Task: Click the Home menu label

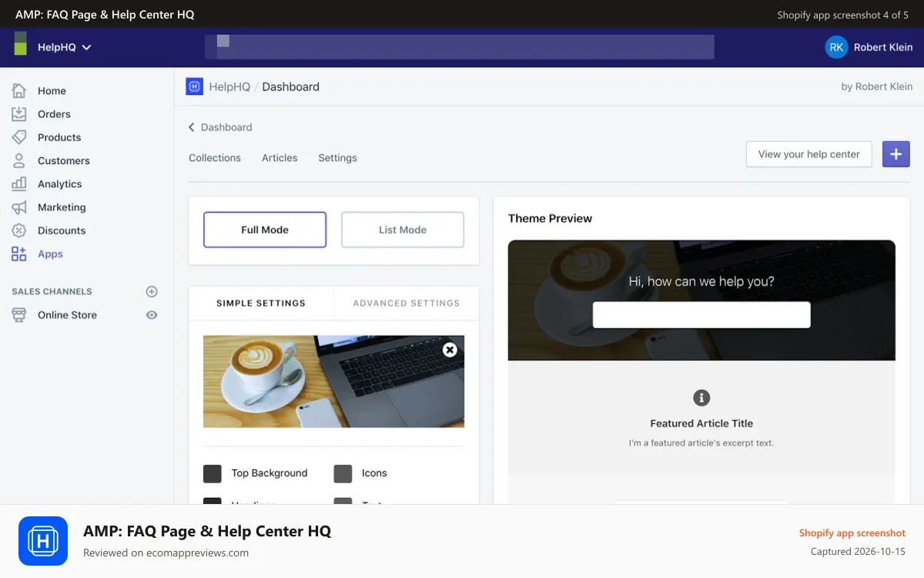Action: [x=52, y=91]
